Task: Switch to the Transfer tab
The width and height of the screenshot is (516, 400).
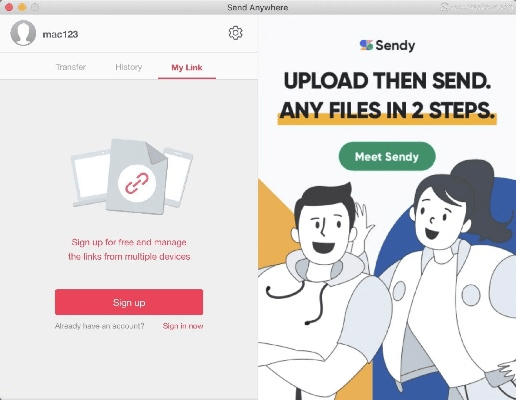Action: click(71, 67)
